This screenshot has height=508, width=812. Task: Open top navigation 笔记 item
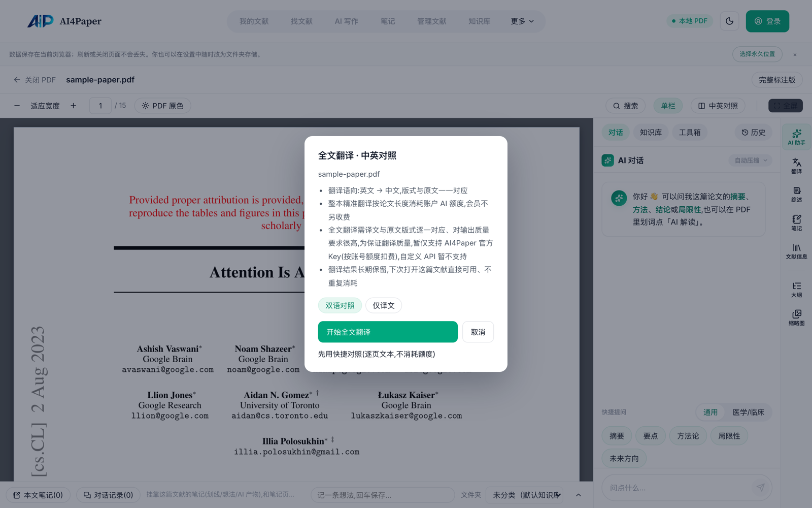pos(388,21)
